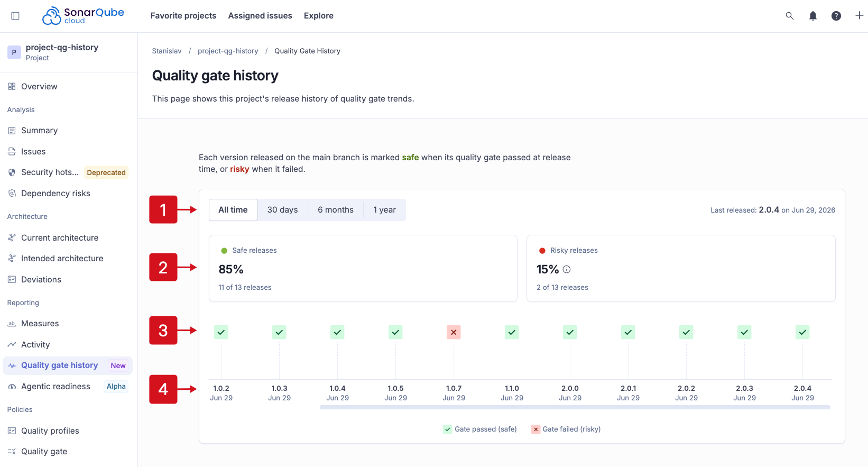Open Agentic readiness Alpha page
The height and width of the screenshot is (467, 868).
[x=68, y=387]
